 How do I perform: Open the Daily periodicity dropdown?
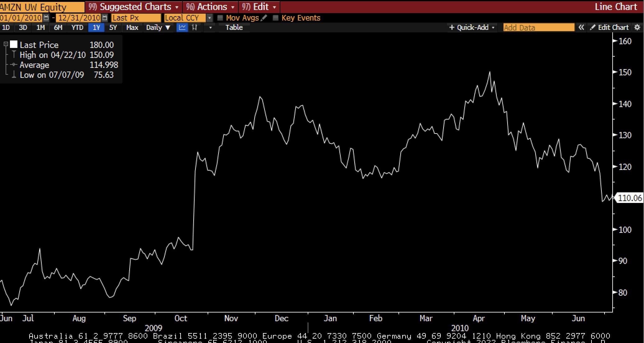point(158,27)
